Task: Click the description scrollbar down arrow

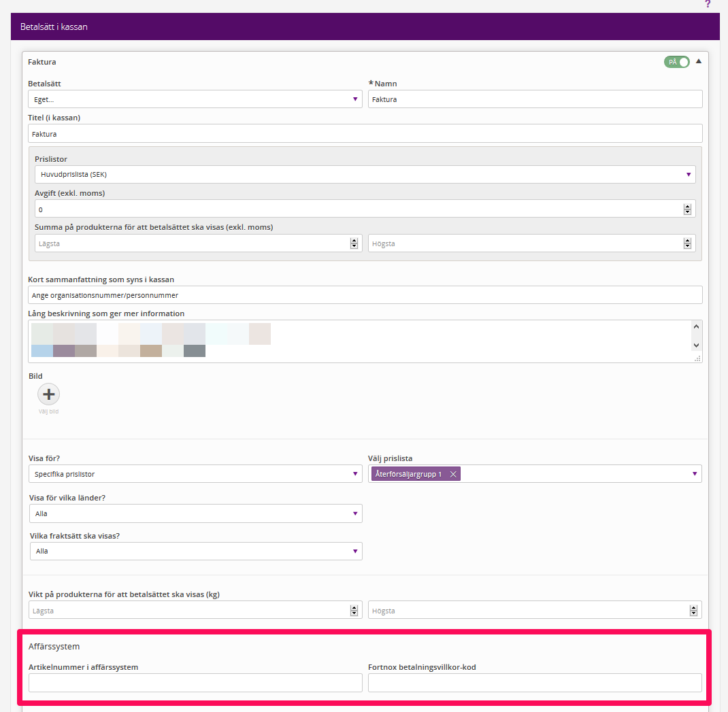Action: tap(696, 345)
